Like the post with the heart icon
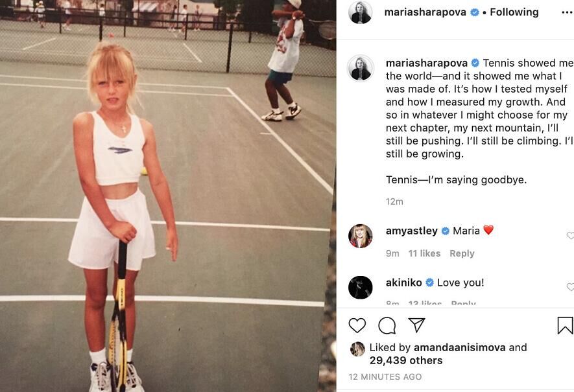Image resolution: width=574 pixels, height=392 pixels. point(357,325)
